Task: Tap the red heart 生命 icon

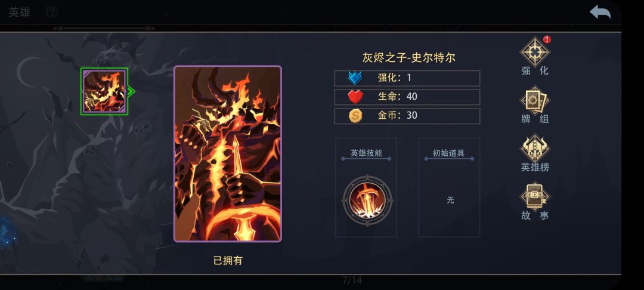Action: 355,97
